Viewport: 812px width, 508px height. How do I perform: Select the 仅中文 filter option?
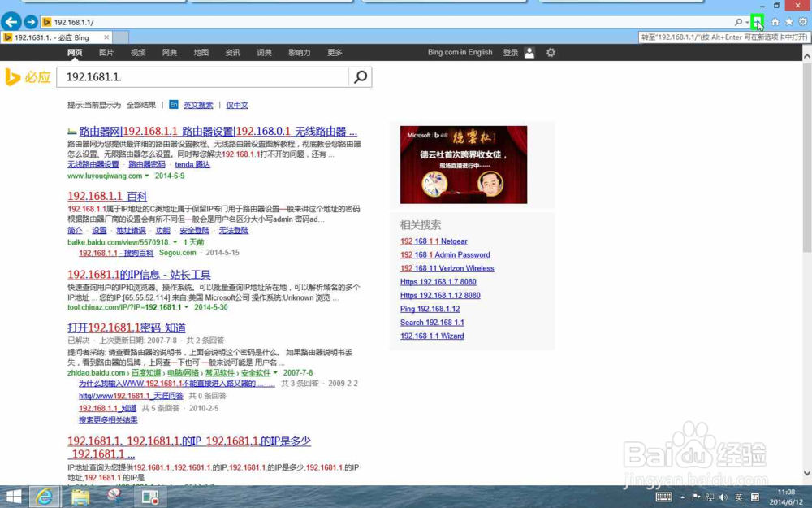click(x=237, y=104)
